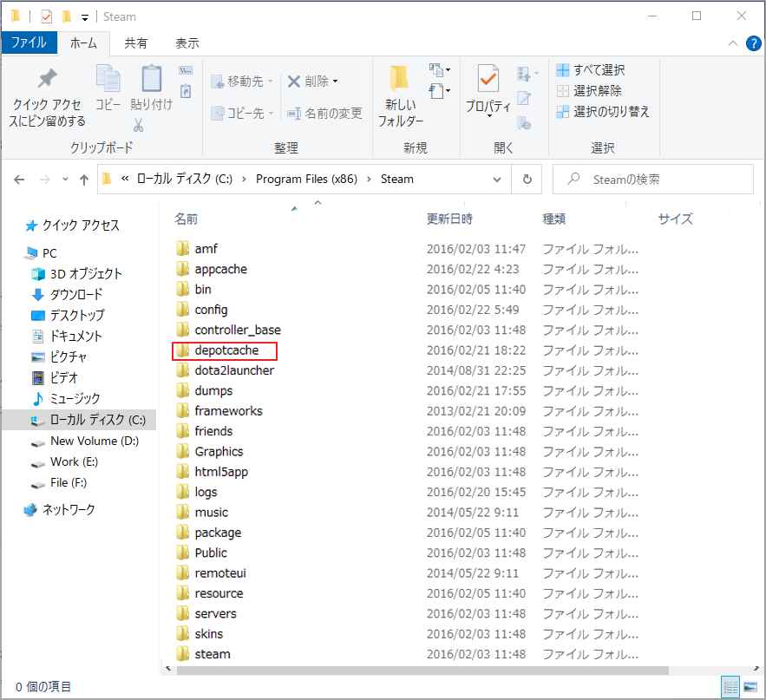Select the steam folder at list bottom

203,654
